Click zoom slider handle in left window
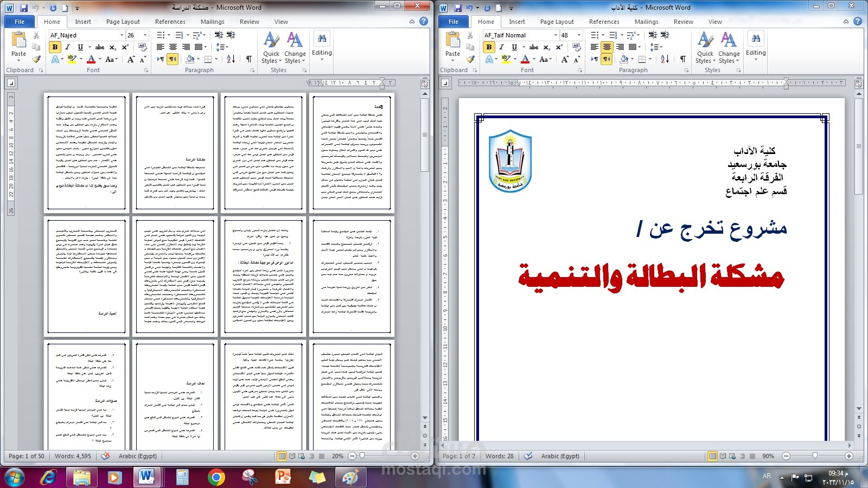 point(362,456)
